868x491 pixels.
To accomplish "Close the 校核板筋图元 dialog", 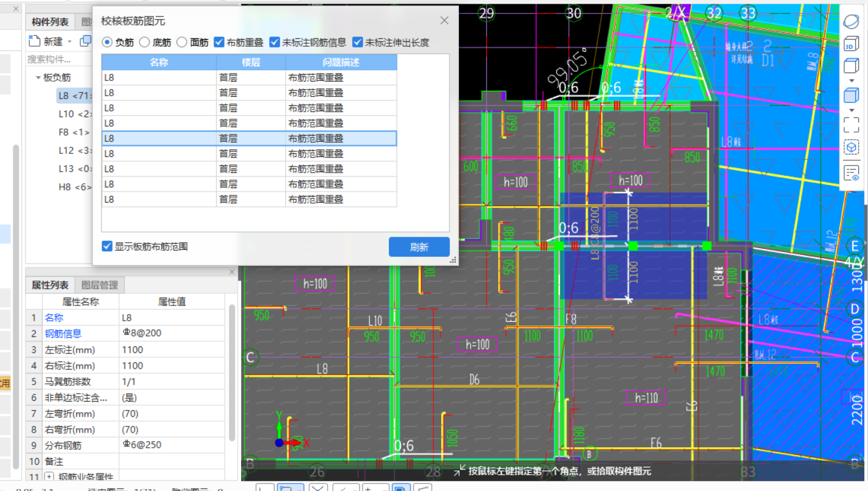I will click(444, 21).
